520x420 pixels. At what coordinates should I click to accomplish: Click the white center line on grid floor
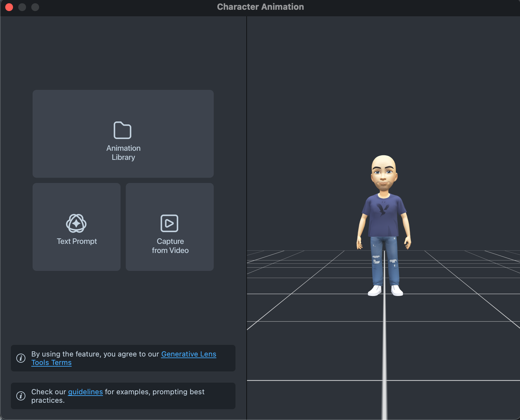coord(384,352)
